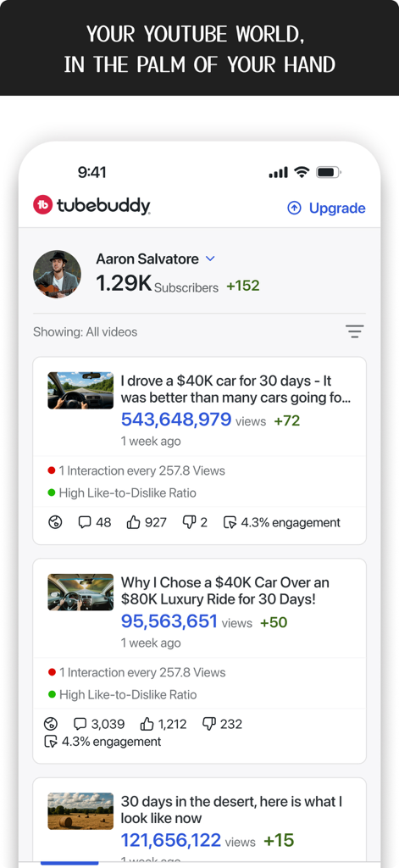Tap the engagement icon on the first video card
The image size is (399, 868).
pyautogui.click(x=230, y=522)
